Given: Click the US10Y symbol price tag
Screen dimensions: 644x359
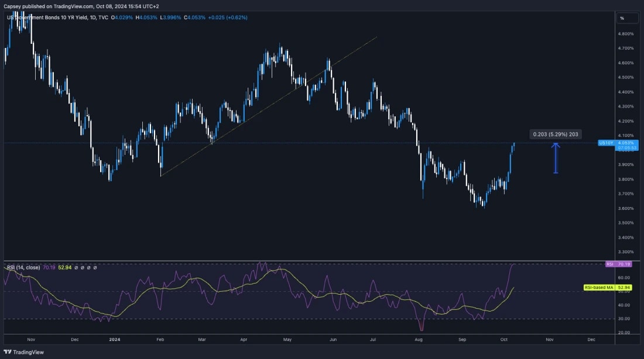Looking at the screenshot, I should [x=605, y=143].
